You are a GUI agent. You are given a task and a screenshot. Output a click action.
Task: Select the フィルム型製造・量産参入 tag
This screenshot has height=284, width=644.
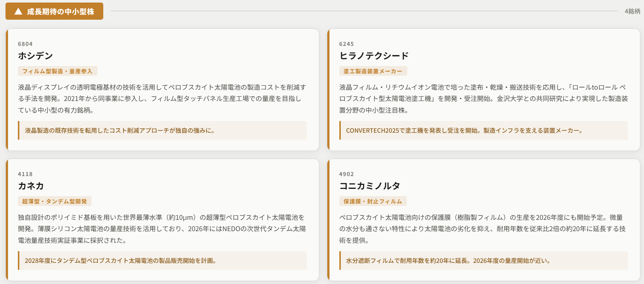click(58, 71)
